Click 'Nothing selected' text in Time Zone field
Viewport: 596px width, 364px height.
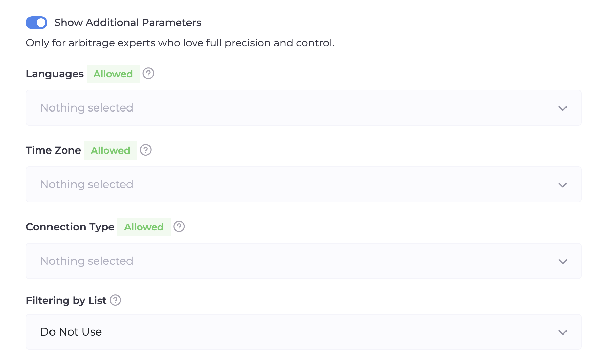[86, 184]
